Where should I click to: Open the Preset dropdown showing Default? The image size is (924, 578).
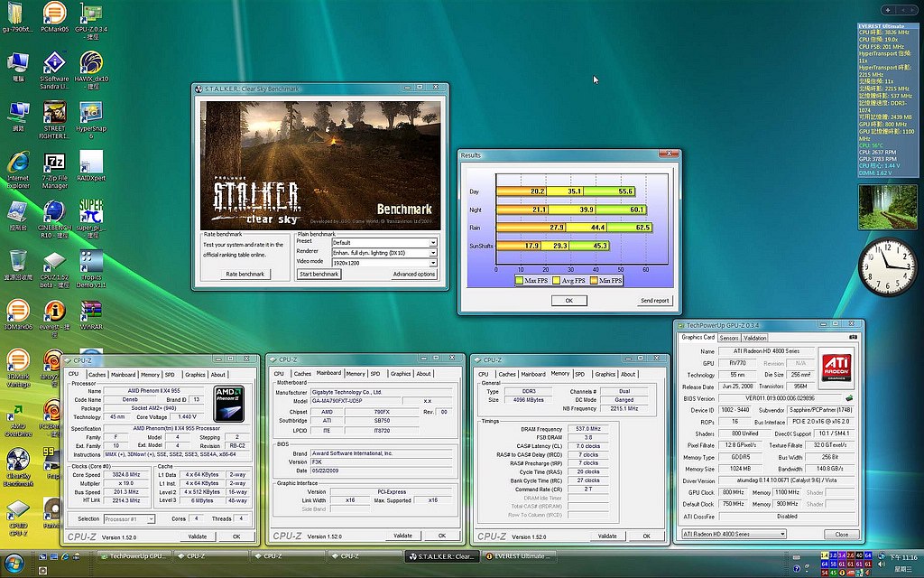click(x=383, y=242)
